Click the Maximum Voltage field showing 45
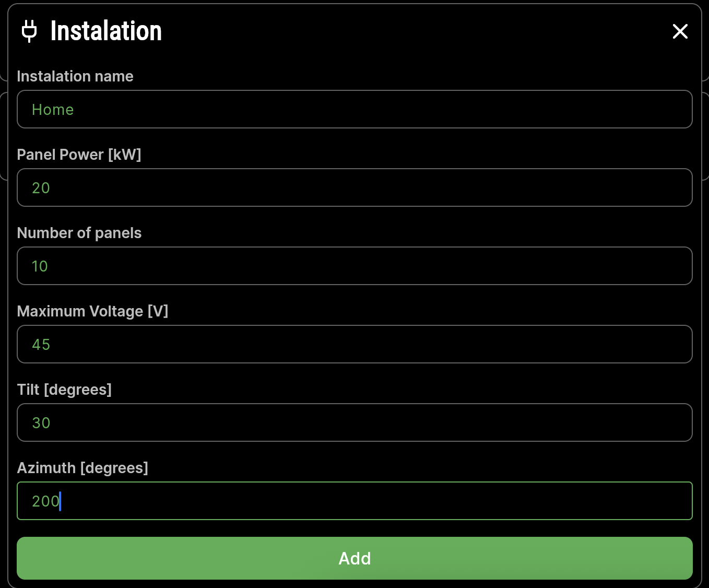Screen dimensions: 709x588 pyautogui.click(x=354, y=344)
